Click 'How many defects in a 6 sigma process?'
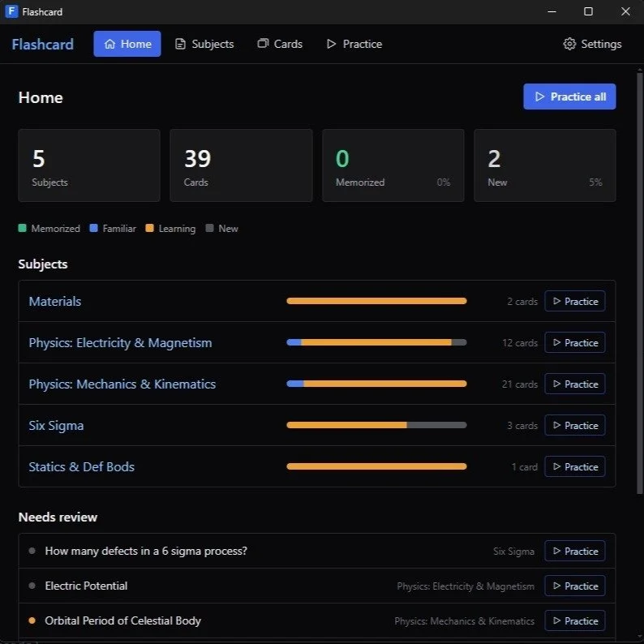This screenshot has width=644, height=644. 146,552
